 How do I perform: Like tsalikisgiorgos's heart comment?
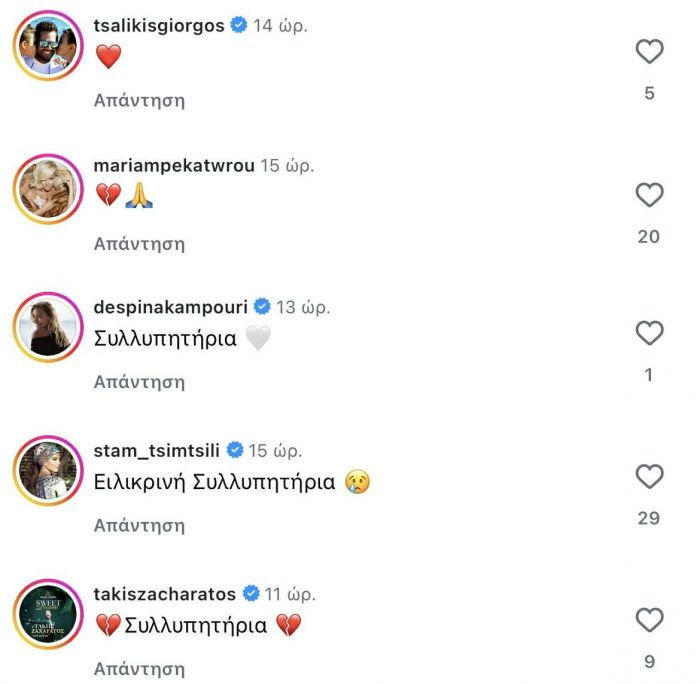(649, 51)
